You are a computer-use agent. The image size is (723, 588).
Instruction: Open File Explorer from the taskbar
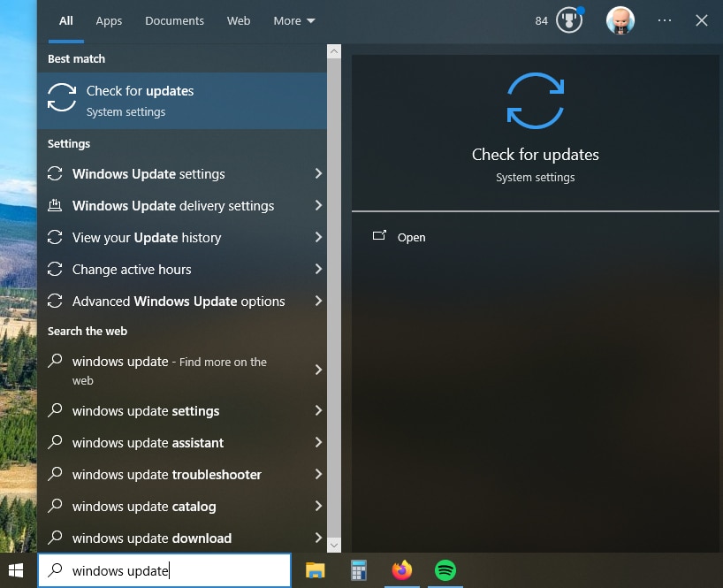tap(316, 571)
